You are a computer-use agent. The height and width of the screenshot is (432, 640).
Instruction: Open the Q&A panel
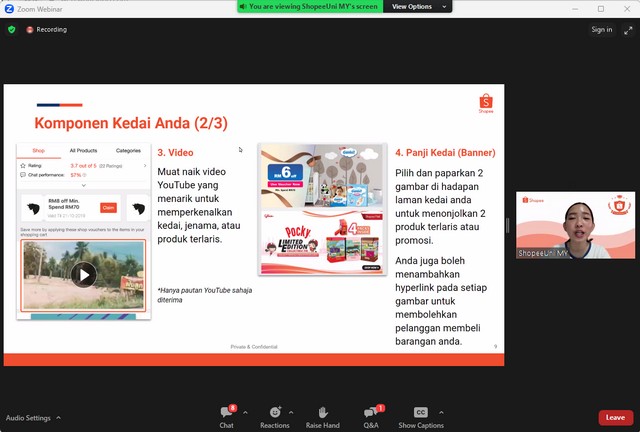(371, 413)
